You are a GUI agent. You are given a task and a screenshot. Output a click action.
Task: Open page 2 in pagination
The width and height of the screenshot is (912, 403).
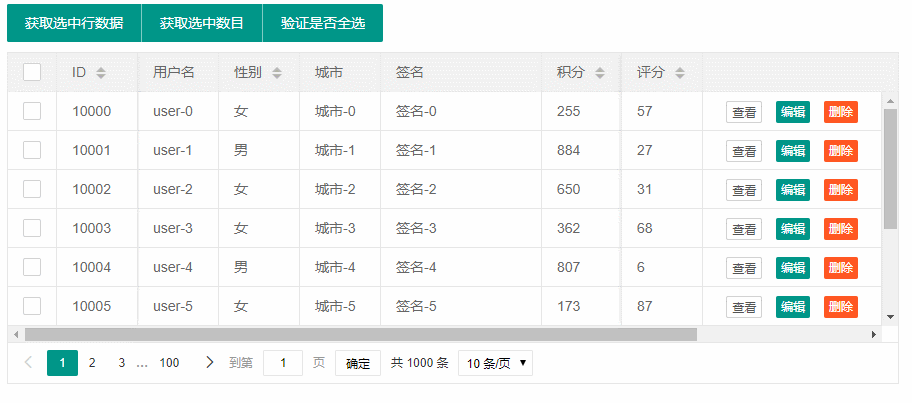tap(92, 363)
